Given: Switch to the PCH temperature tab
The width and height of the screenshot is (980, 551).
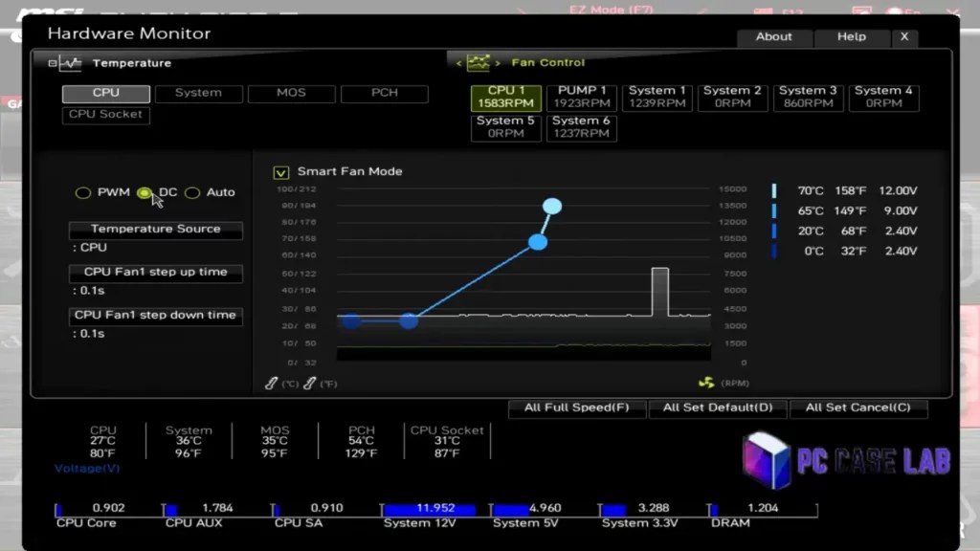Looking at the screenshot, I should 384,93.
